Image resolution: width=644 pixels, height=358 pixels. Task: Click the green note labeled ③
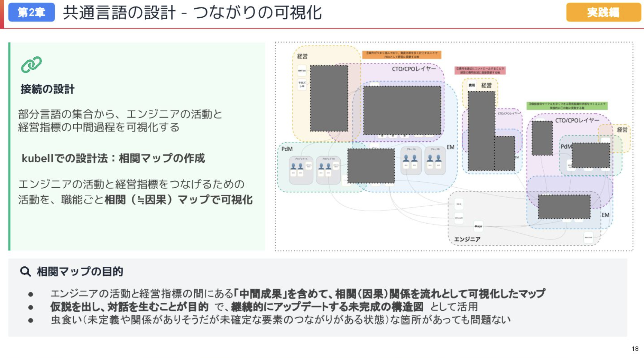click(x=567, y=106)
